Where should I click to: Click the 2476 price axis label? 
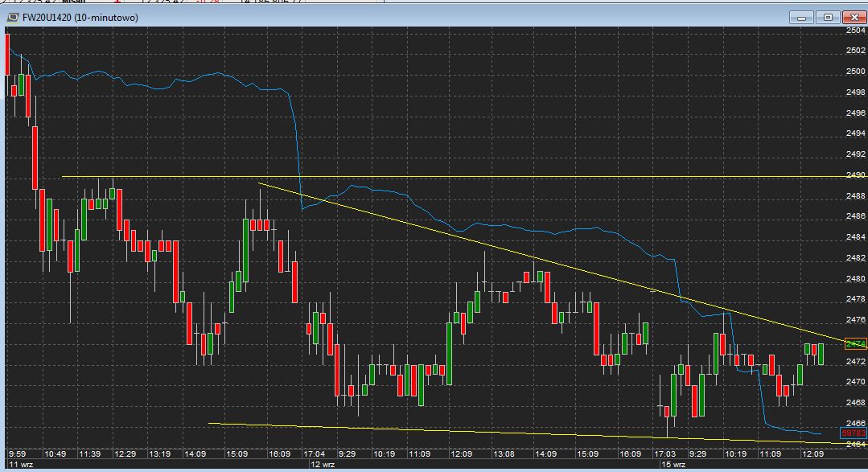click(856, 320)
